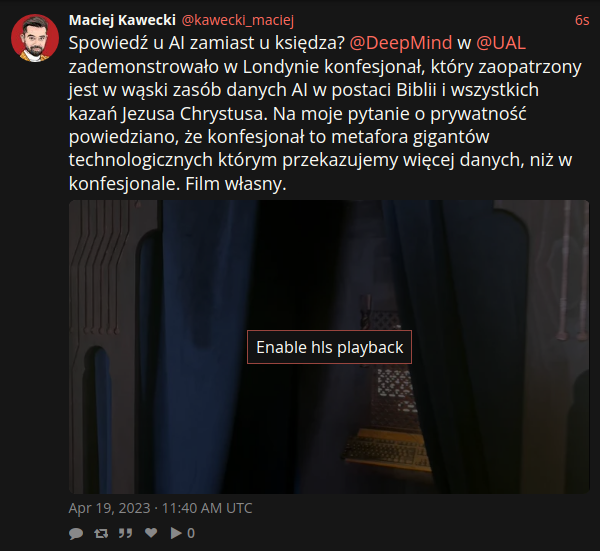Screen dimensions: 600x551
Task: Click the keyboard shown in video preview
Action: click(x=386, y=450)
